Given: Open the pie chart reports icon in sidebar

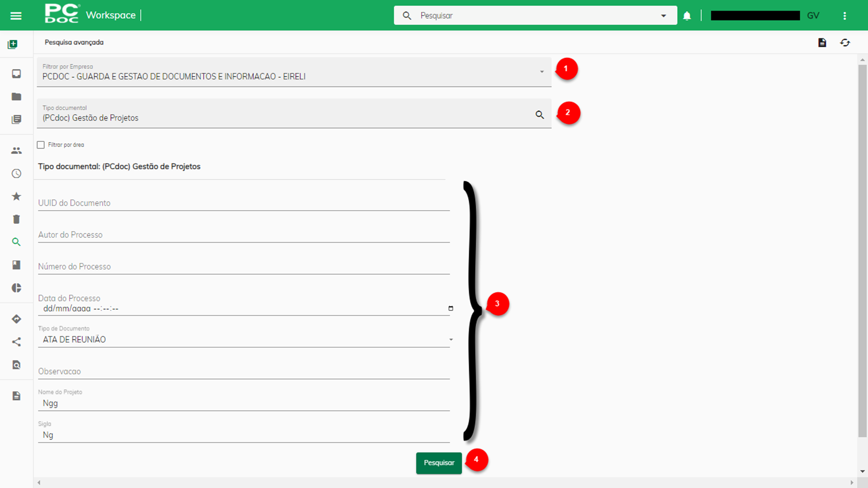Looking at the screenshot, I should [x=16, y=288].
